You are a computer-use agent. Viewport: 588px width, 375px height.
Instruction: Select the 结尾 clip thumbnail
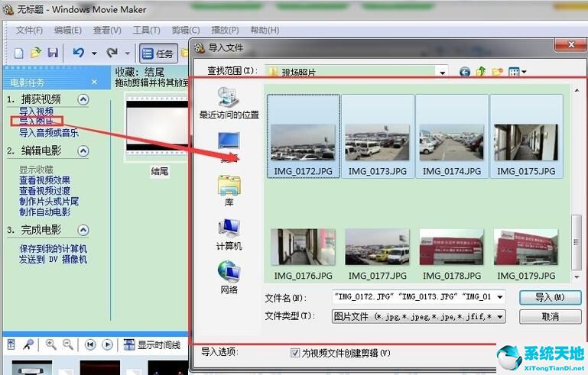point(157,128)
